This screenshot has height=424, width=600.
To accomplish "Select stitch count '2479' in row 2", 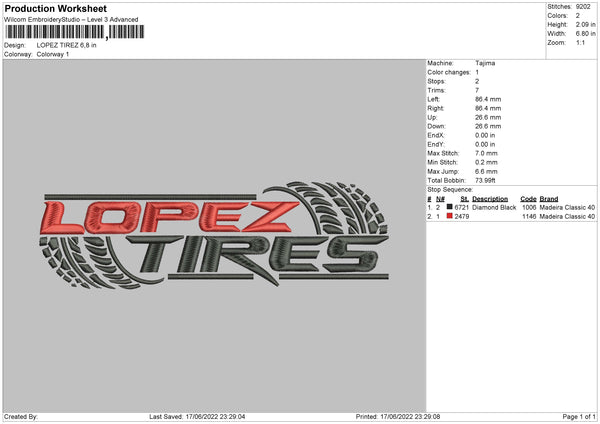I will [x=461, y=217].
